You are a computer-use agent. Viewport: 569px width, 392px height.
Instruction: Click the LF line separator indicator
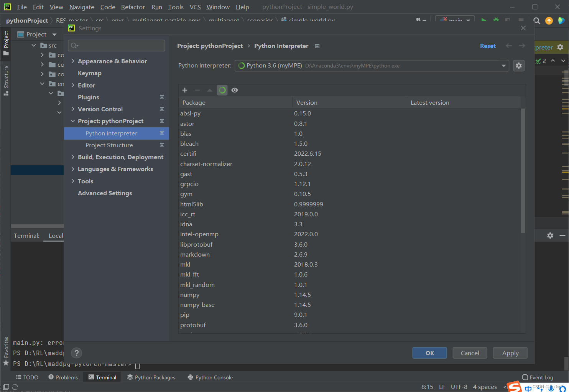(x=442, y=387)
